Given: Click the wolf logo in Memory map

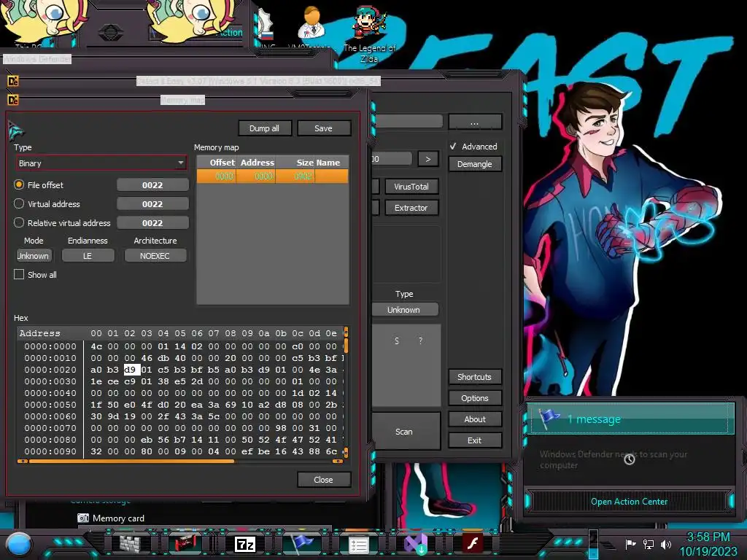Looking at the screenshot, I should [16, 130].
